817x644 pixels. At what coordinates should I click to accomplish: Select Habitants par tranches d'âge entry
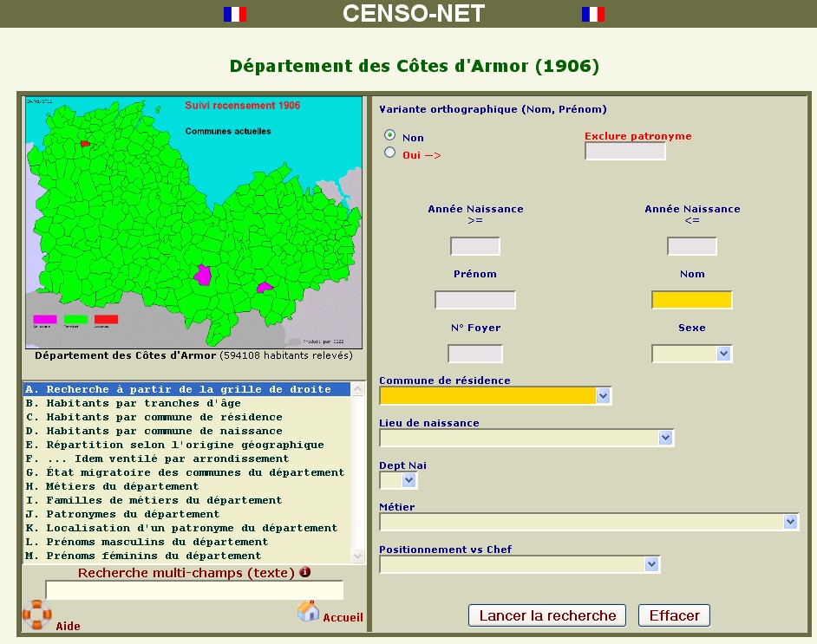click(x=143, y=403)
